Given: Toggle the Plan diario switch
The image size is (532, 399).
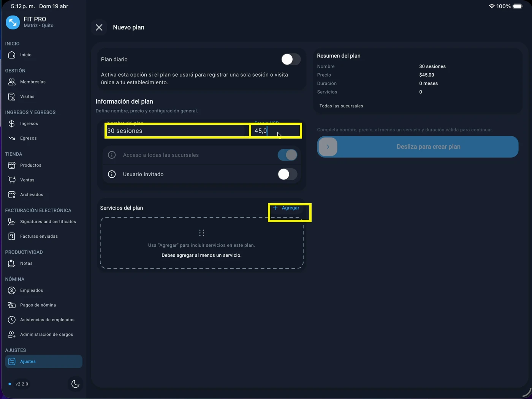Looking at the screenshot, I should tap(290, 59).
